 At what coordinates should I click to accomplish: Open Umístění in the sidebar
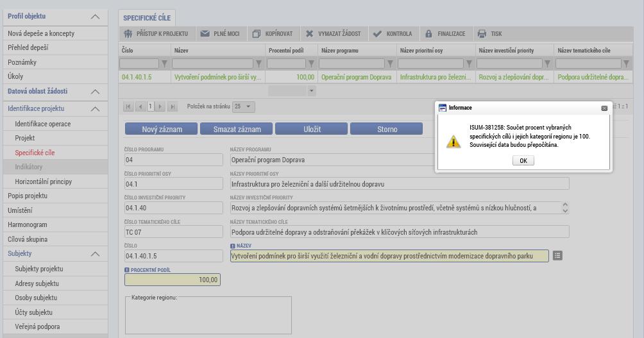(20, 210)
